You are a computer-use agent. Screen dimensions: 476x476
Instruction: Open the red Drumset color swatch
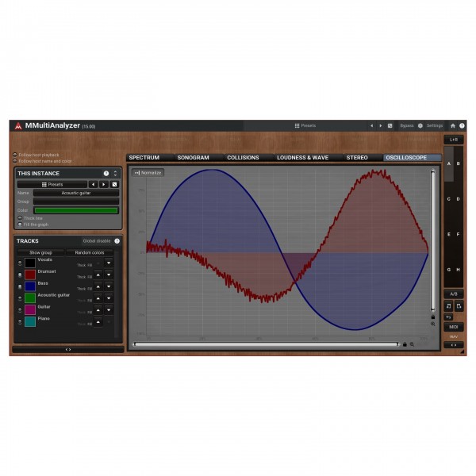coord(30,274)
